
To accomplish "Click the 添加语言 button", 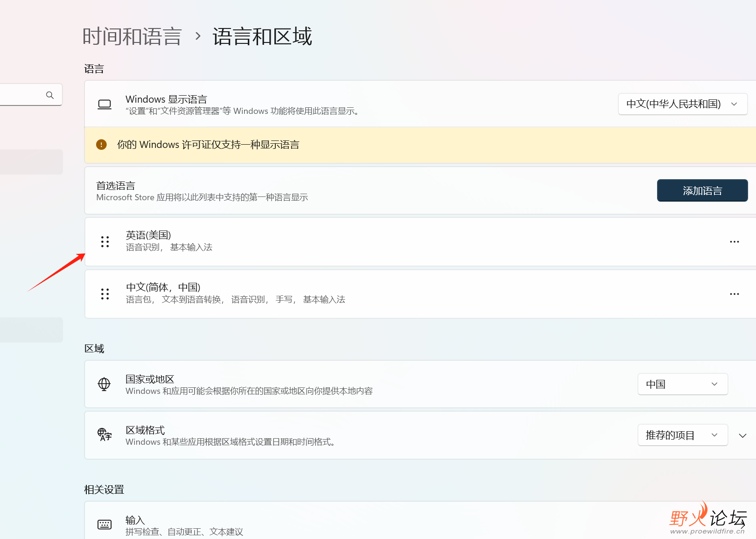I will [x=702, y=190].
